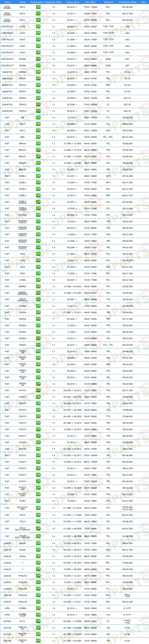Image resolution: width=149 pixels, height=644 pixels.
Task: Click the Oznaczenie silnika column header
Action: (128, 2)
